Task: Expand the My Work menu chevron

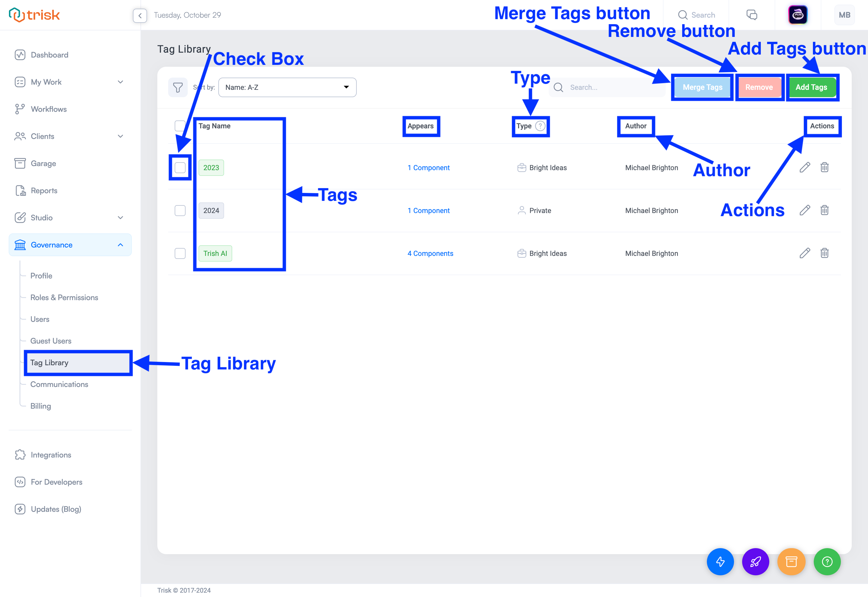Action: [120, 82]
